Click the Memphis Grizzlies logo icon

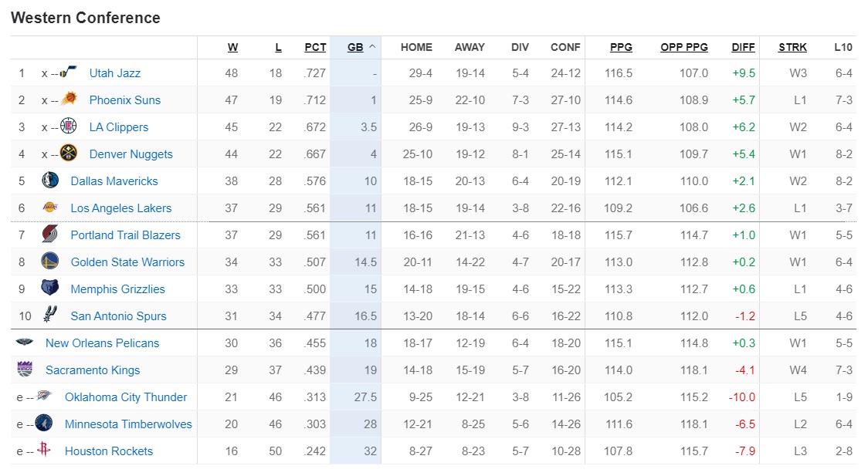(50, 289)
